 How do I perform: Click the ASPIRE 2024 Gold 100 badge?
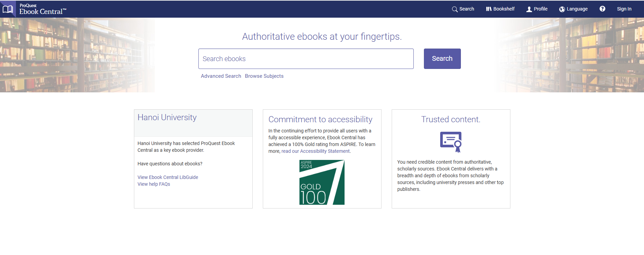(x=322, y=182)
